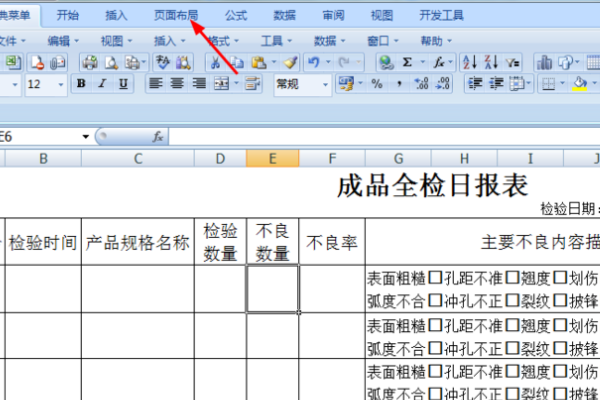Click in the formula bar input
The height and width of the screenshot is (400, 600).
[384, 137]
